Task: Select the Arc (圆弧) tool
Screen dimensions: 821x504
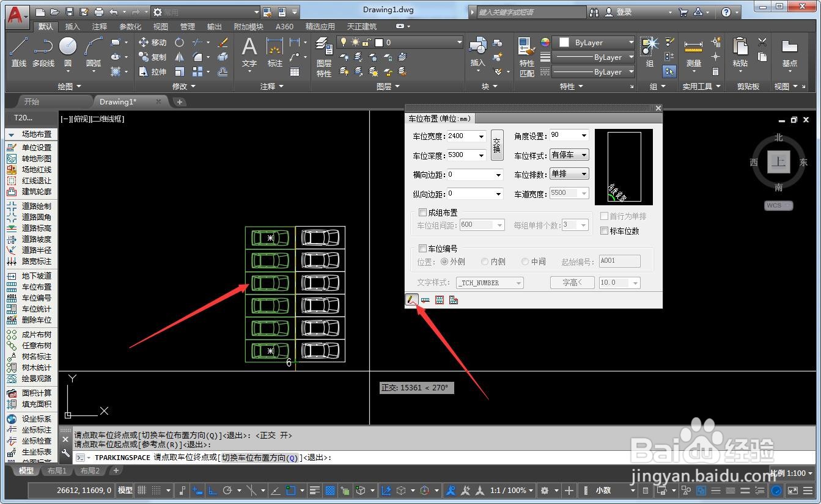Action: point(94,52)
